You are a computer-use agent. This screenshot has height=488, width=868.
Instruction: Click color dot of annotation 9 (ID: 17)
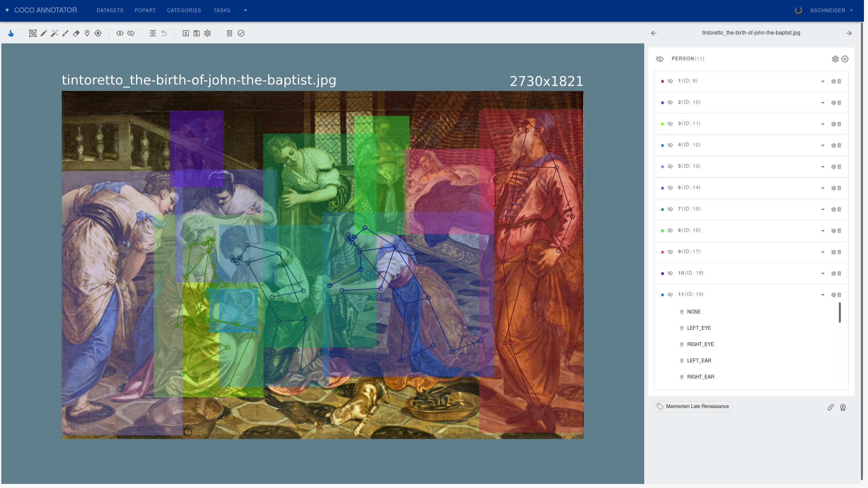[663, 252]
